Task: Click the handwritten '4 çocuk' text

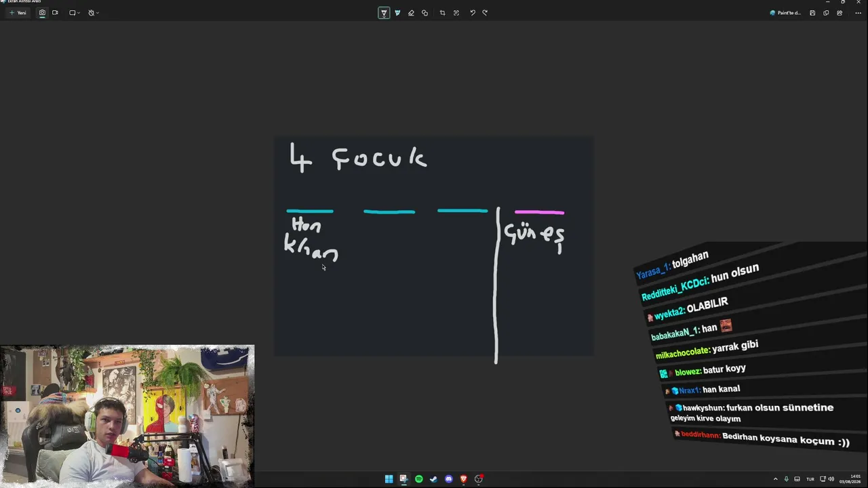Action: click(x=358, y=158)
